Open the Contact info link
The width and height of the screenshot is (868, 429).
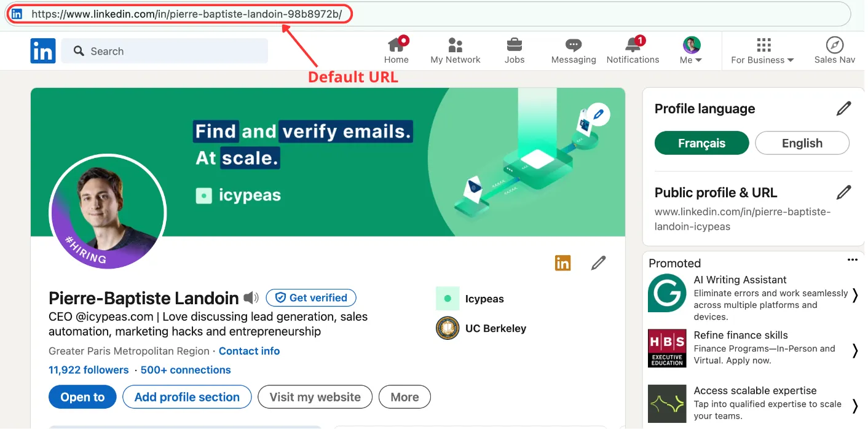[249, 351]
